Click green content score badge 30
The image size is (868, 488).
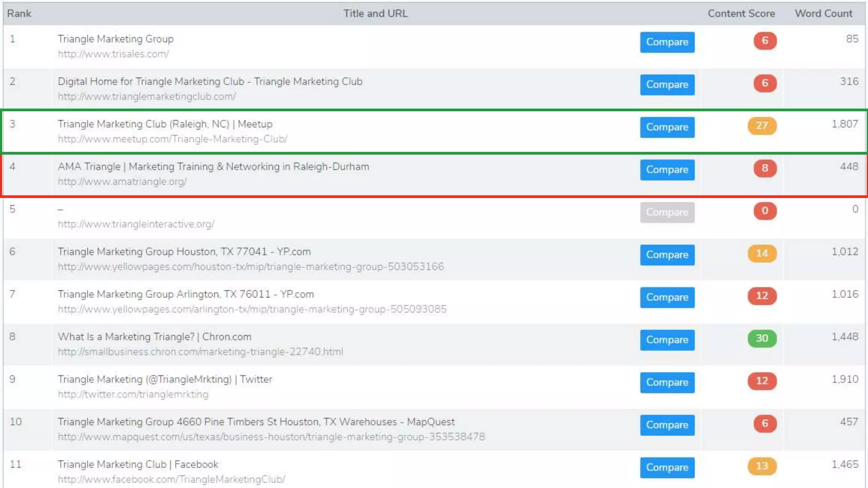point(762,338)
